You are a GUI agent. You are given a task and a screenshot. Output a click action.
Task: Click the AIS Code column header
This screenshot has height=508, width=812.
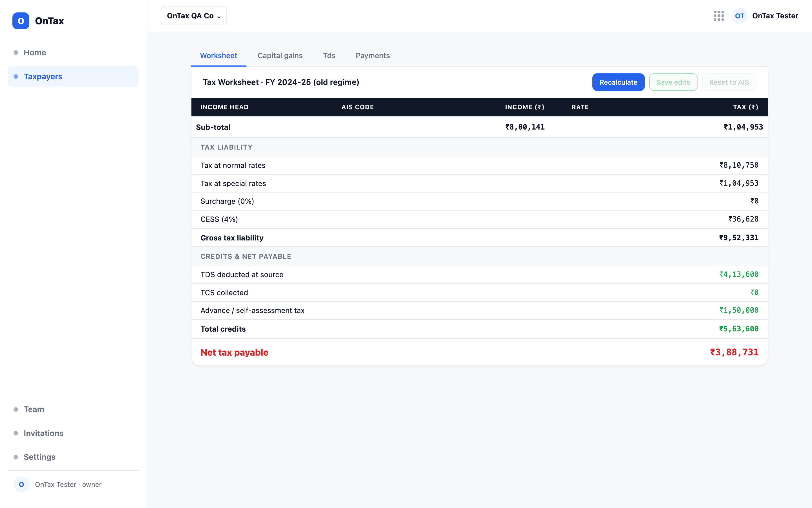pyautogui.click(x=358, y=107)
